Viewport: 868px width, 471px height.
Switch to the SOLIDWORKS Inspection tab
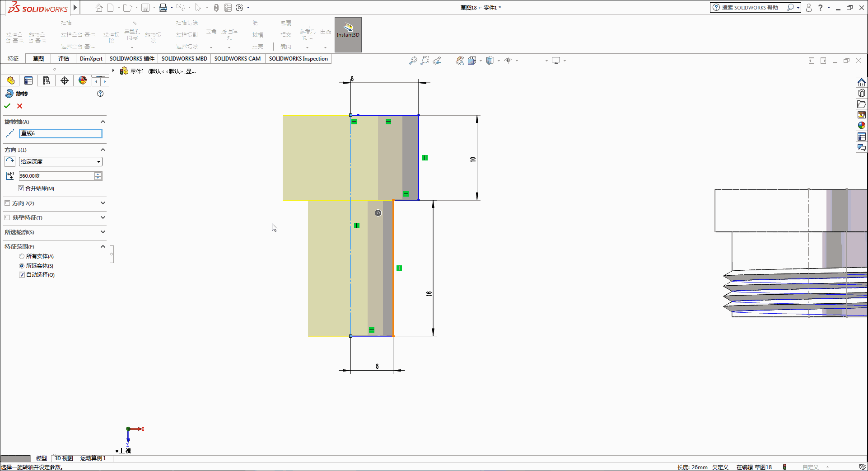pos(298,59)
